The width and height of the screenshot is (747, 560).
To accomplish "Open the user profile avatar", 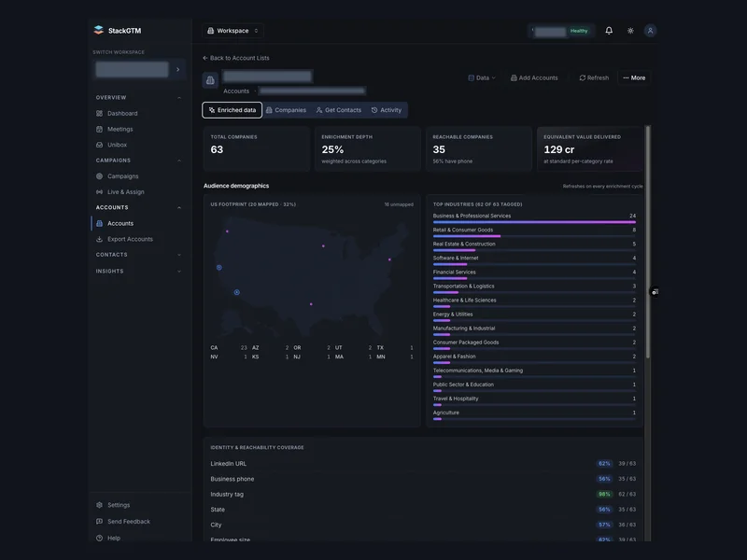I will pos(650,31).
